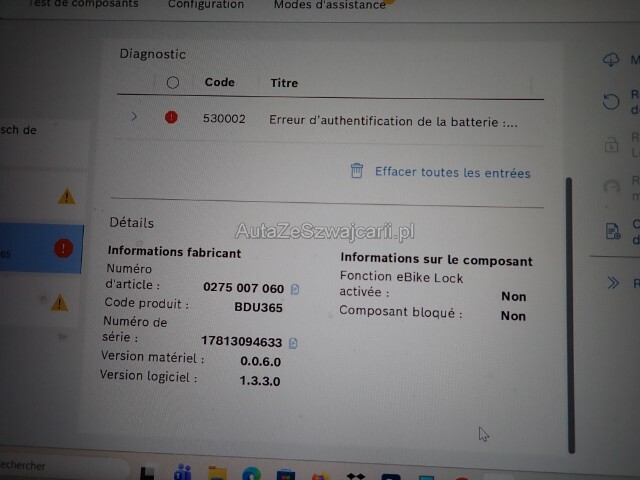Open the Configuration tab

(x=205, y=5)
